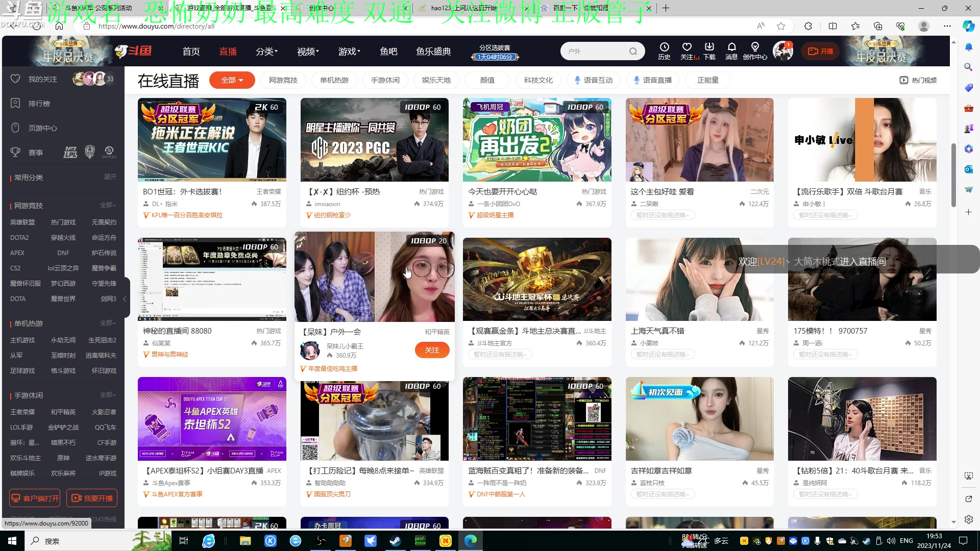Open Steam in the Windows taskbar

pos(395,541)
